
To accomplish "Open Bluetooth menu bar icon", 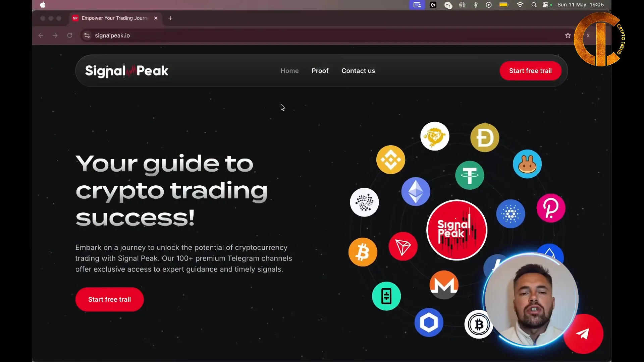I will 476,5.
